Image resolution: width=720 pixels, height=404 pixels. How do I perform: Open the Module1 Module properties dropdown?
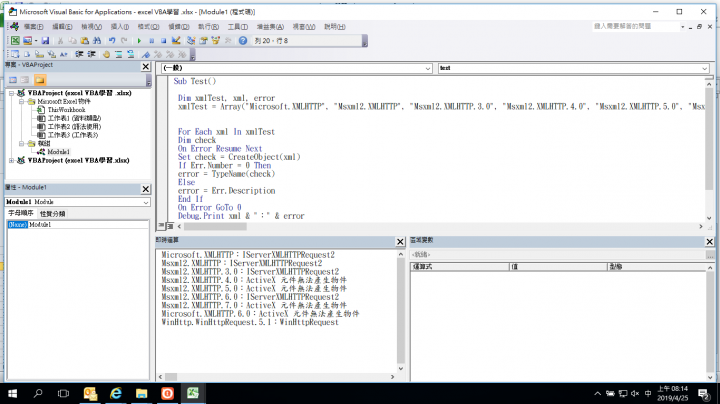pos(146,202)
